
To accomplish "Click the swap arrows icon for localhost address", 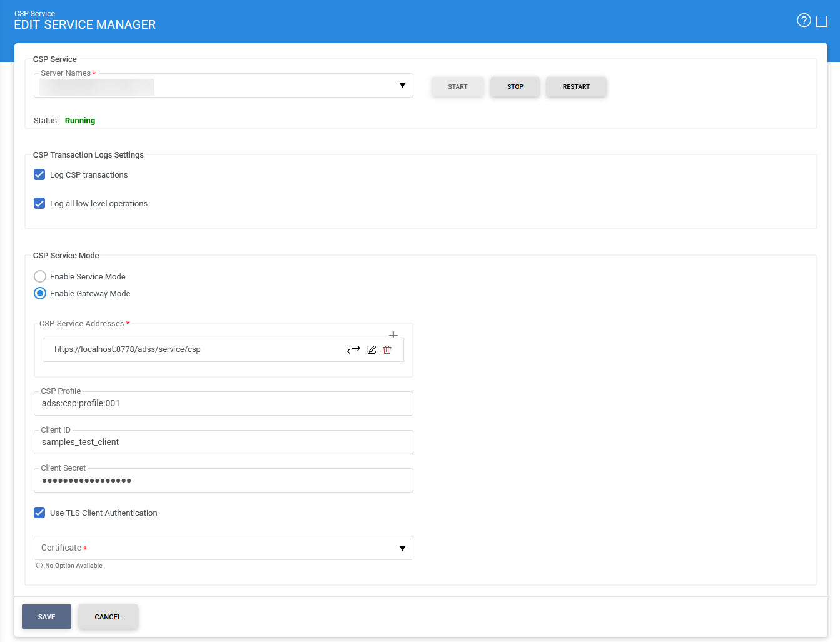I will click(x=353, y=349).
